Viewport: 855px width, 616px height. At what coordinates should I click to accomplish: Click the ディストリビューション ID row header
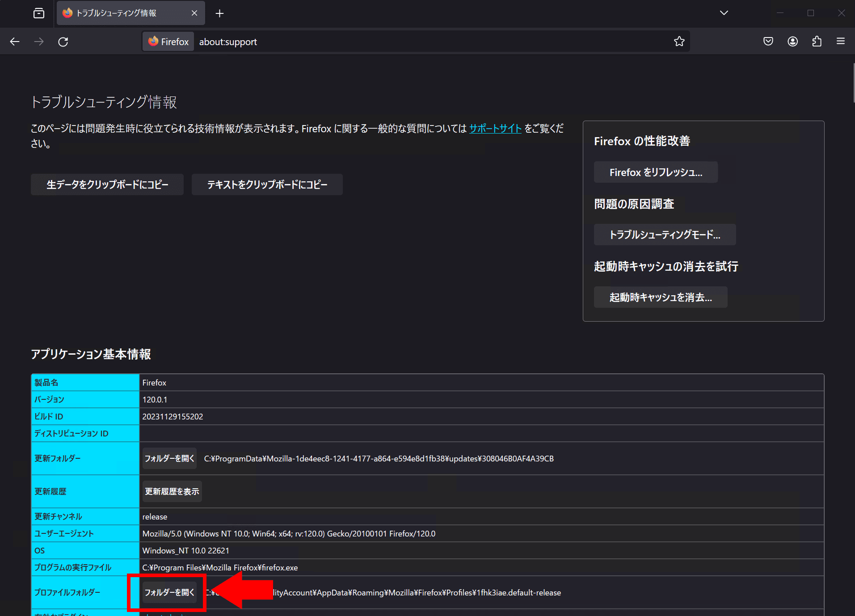coord(85,433)
